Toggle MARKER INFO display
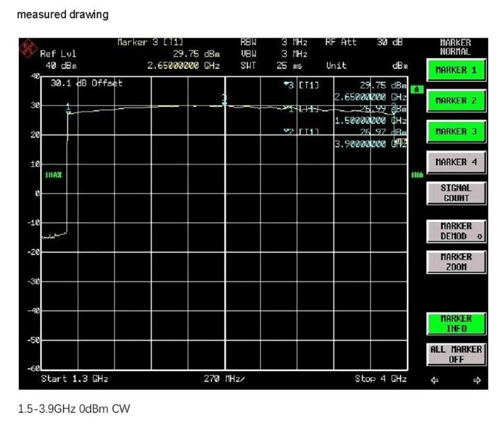This screenshot has height=432, width=504. 455,324
